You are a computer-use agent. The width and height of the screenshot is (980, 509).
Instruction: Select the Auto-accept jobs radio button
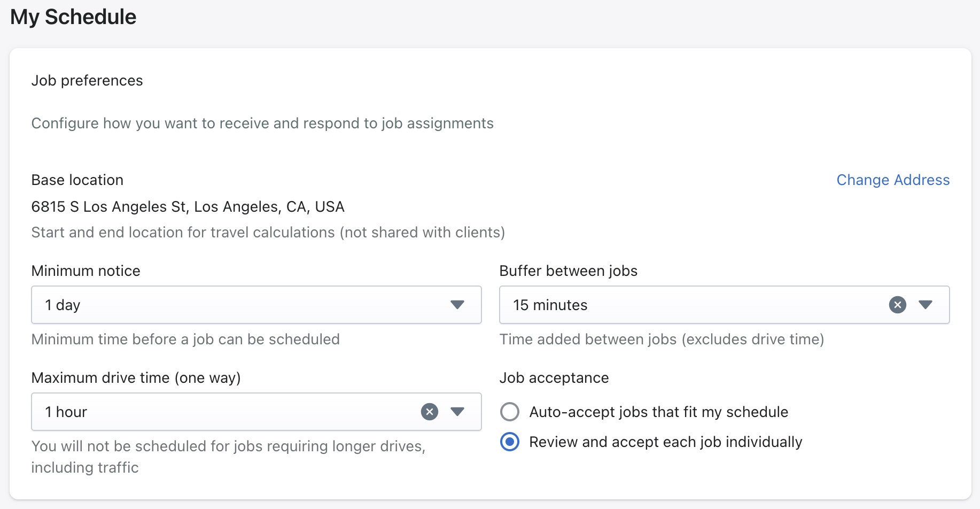point(510,412)
